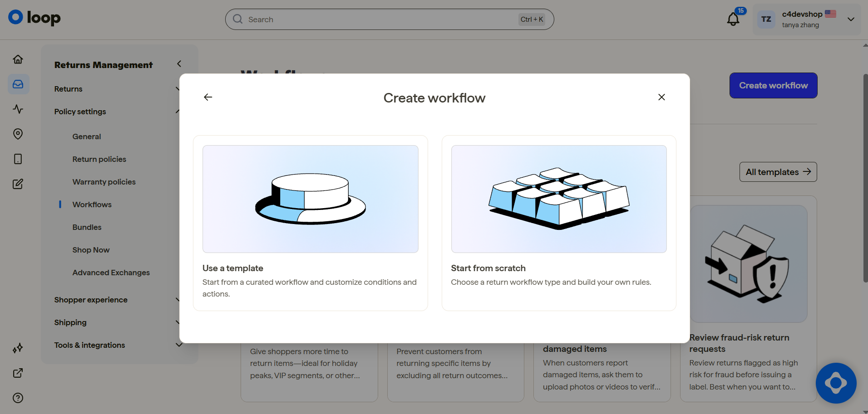
Task: Click the Search input field
Action: 390,19
